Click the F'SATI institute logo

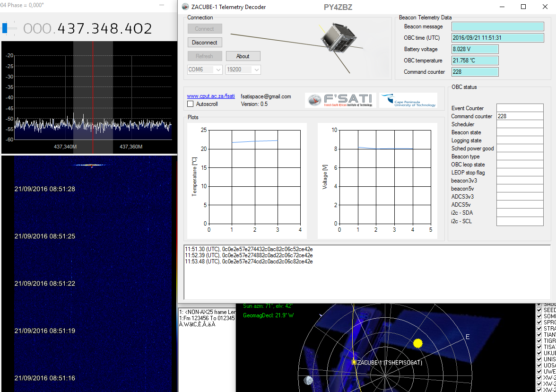tap(341, 100)
